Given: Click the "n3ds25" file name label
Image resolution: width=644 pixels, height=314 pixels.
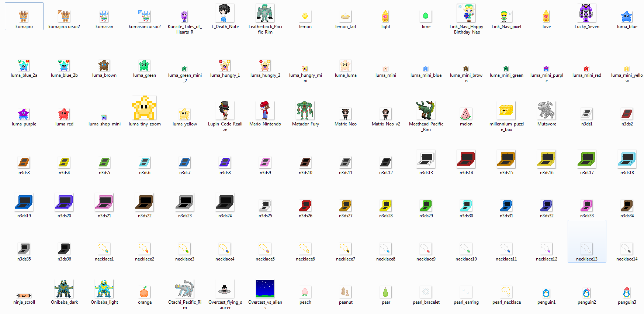Looking at the screenshot, I should coord(265,216).
